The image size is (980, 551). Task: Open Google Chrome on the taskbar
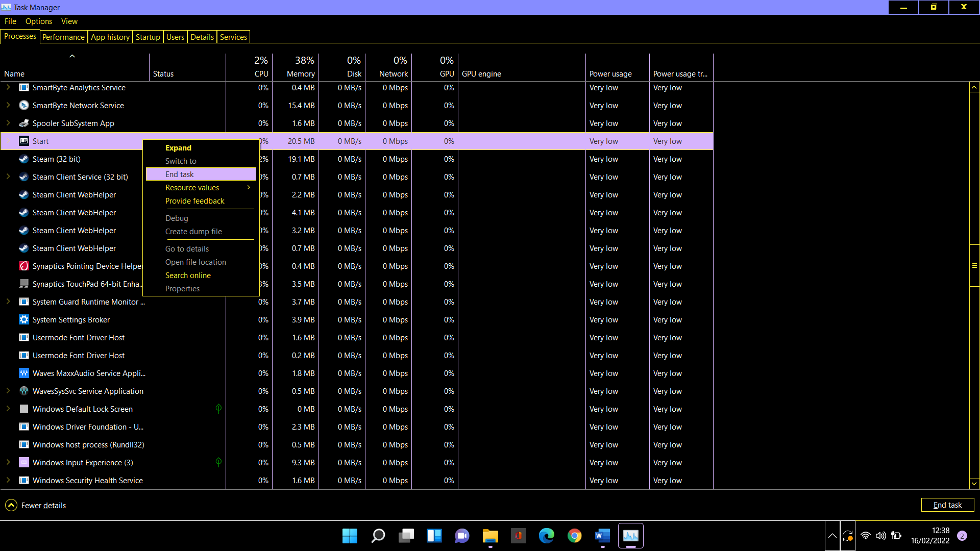tap(575, 536)
